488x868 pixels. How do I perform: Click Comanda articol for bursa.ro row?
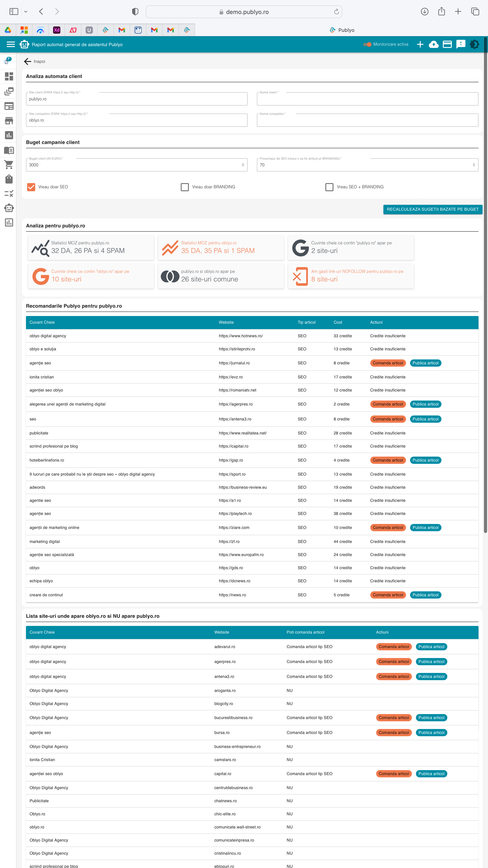394,733
